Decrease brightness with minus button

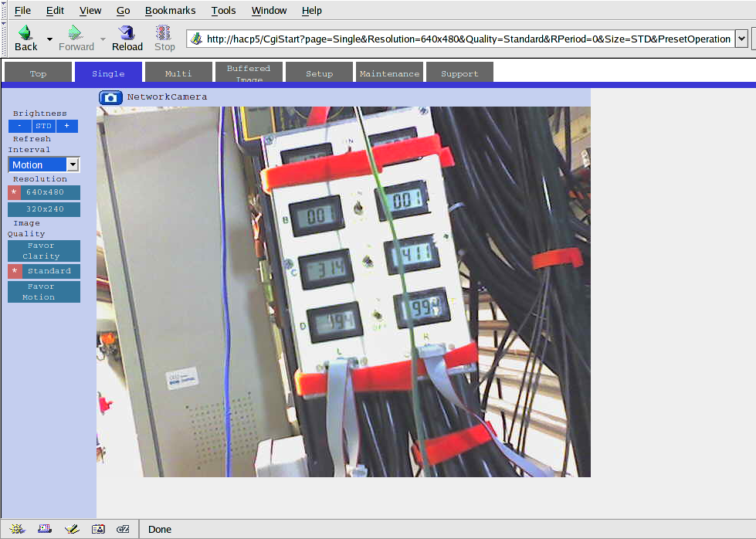[20, 126]
